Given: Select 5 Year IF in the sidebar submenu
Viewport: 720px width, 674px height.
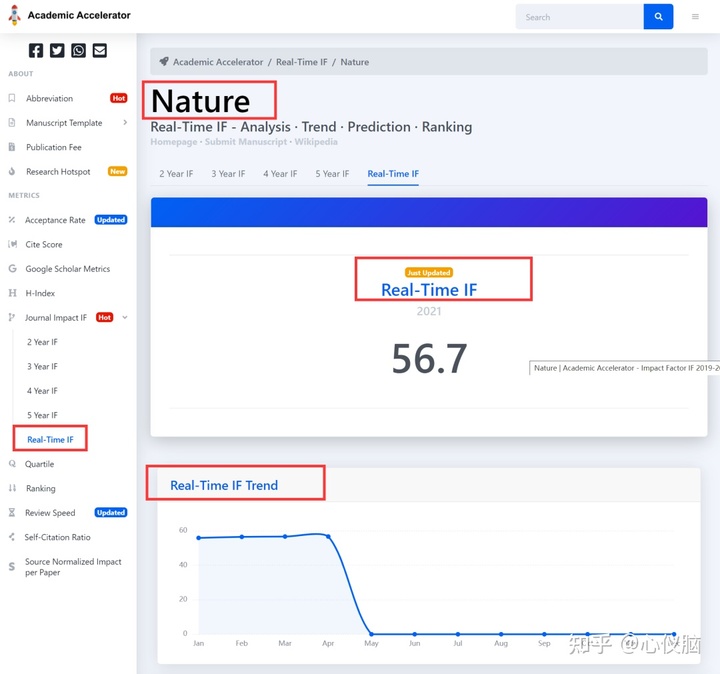Looking at the screenshot, I should click(x=42, y=415).
